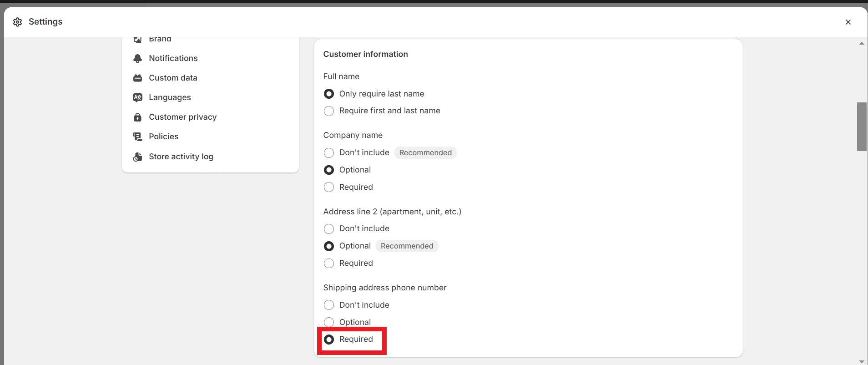The width and height of the screenshot is (868, 365).
Task: Click the Notifications bell icon
Action: point(137,58)
